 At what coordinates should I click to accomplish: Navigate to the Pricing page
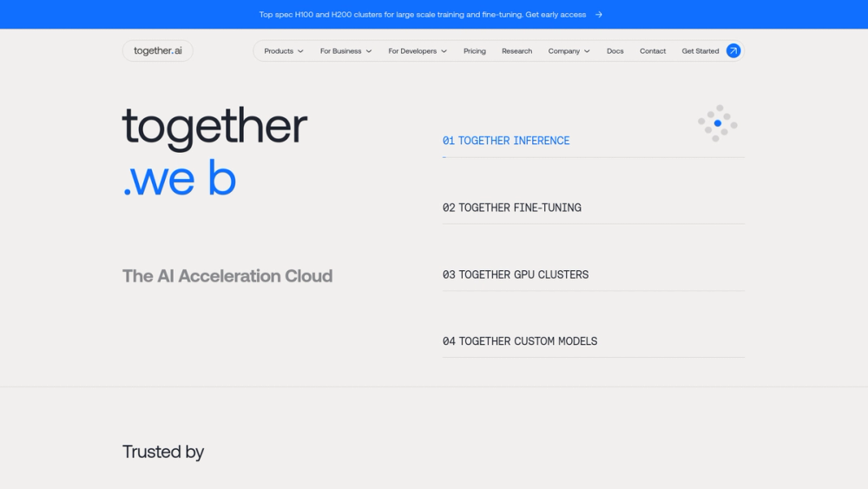point(475,51)
